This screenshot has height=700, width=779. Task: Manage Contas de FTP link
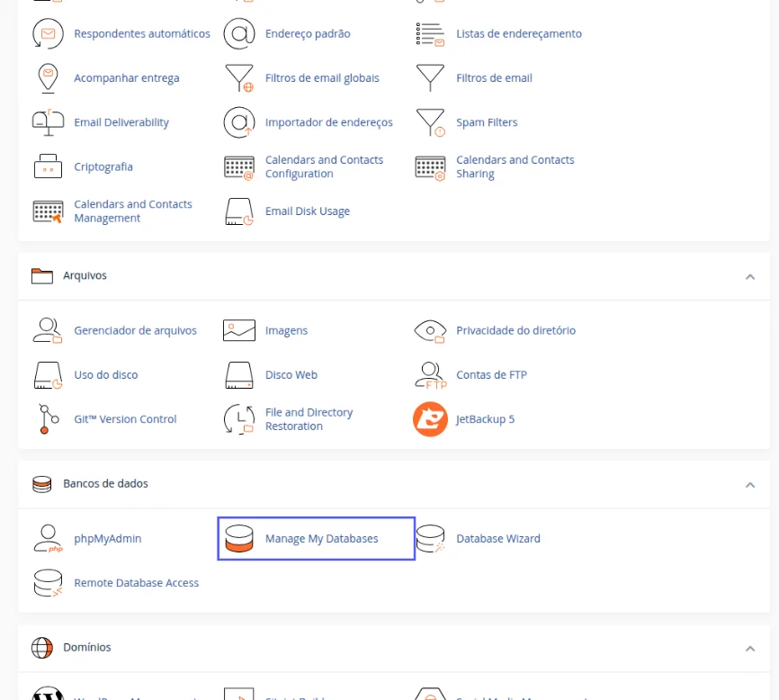491,374
